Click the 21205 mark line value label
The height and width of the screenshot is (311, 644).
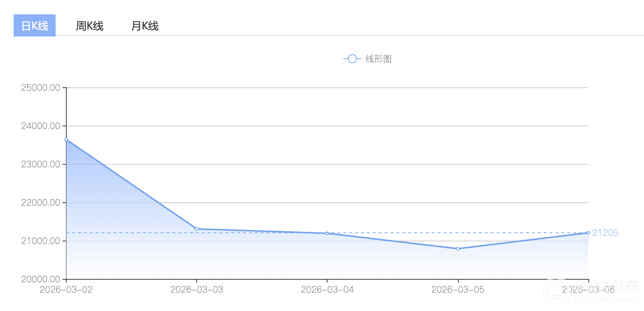pyautogui.click(x=605, y=233)
